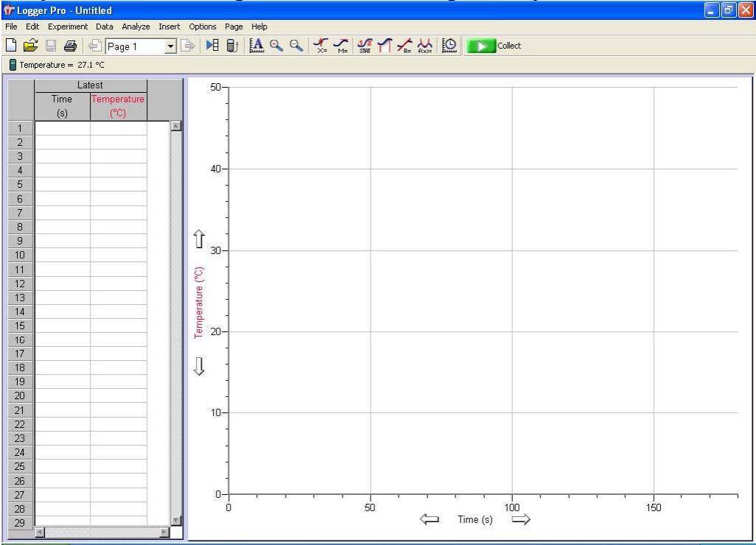Click the Temperature = 27.1 °C reading
This screenshot has height=545, width=756.
pyautogui.click(x=62, y=65)
